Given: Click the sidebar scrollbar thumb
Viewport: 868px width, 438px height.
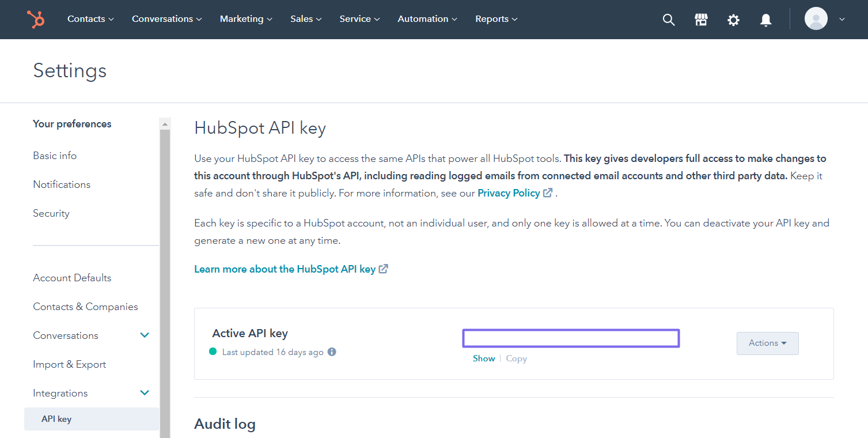Looking at the screenshot, I should 165,282.
